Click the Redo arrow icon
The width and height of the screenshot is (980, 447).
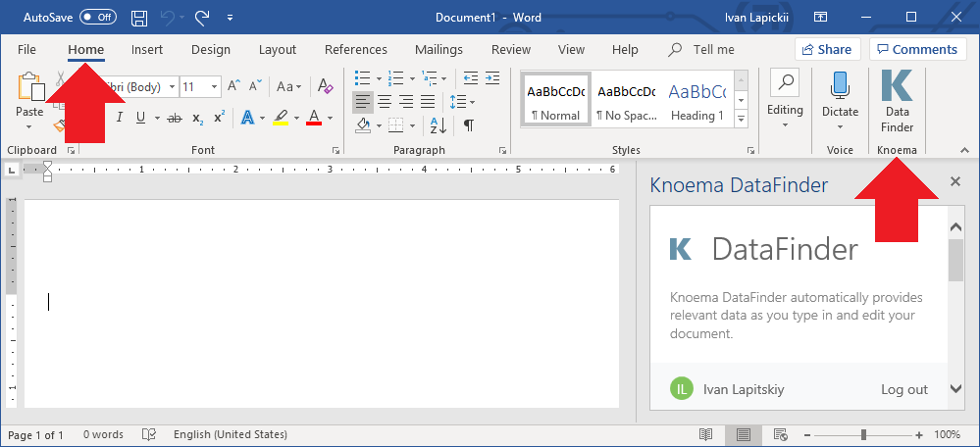tap(202, 18)
